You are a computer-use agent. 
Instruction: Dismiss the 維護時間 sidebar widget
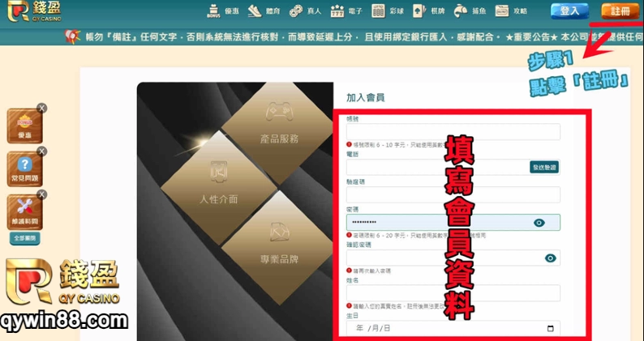coord(42,194)
